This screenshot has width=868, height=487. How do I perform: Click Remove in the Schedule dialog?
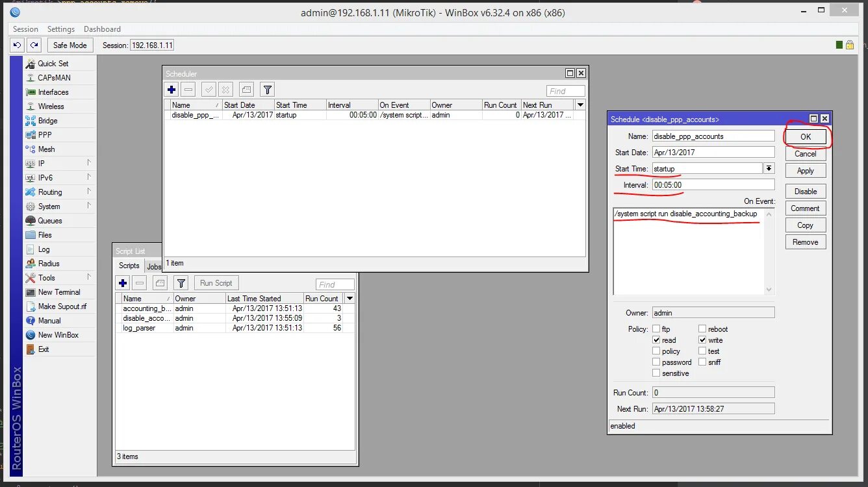click(x=806, y=242)
